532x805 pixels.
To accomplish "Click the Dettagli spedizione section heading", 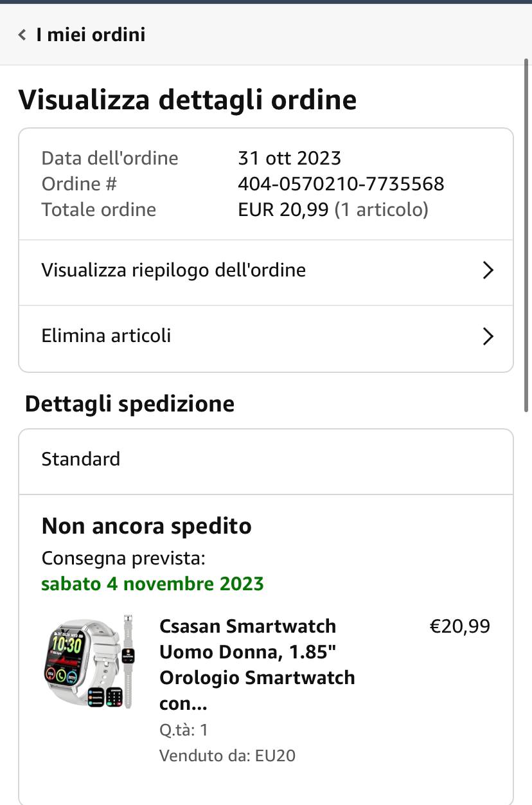I will (129, 404).
